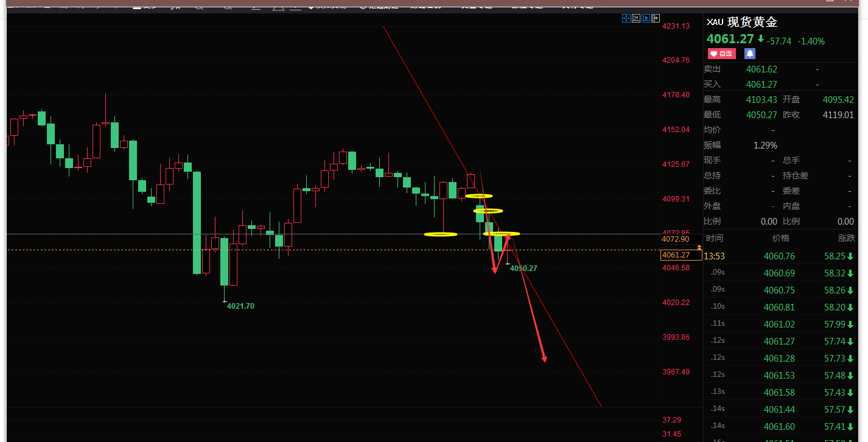Screen dimensions: 868x442
Task: Select the 13:53 tick trade row
Action: 780,256
